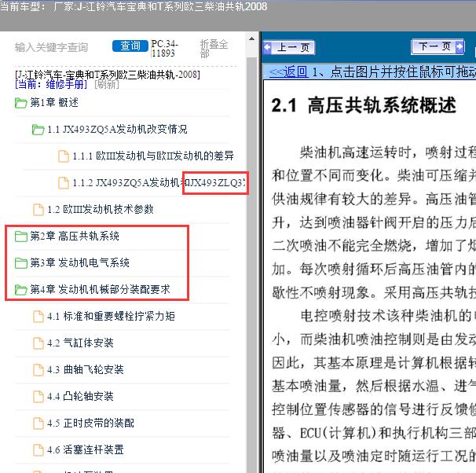Viewport: 476px width, 473px height.
Task: Click the 查询 search button
Action: click(130, 46)
